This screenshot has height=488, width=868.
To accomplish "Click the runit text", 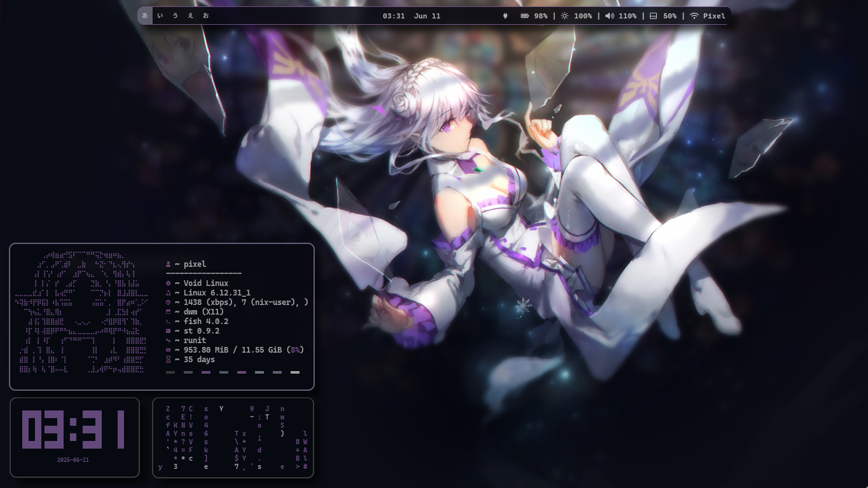I will (x=195, y=341).
